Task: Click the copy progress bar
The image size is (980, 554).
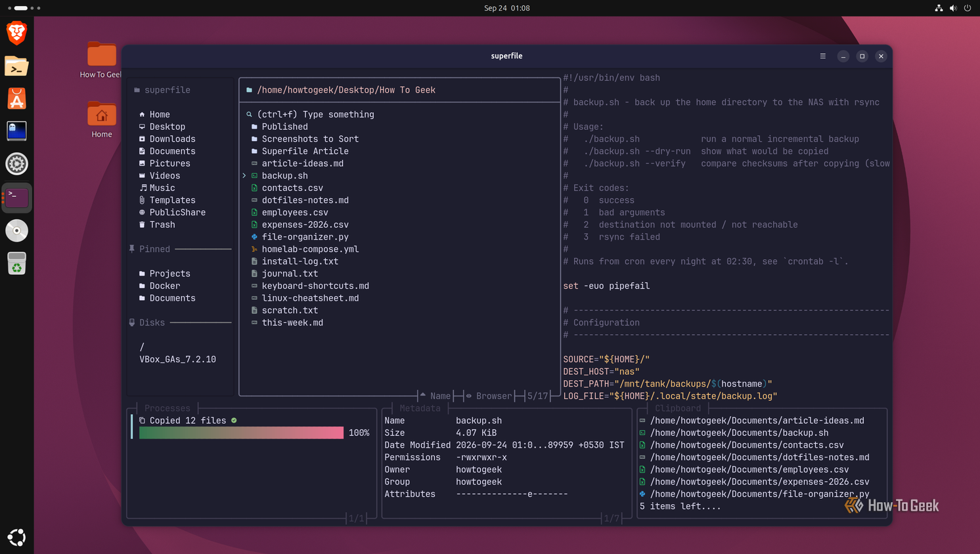Action: [x=241, y=433]
